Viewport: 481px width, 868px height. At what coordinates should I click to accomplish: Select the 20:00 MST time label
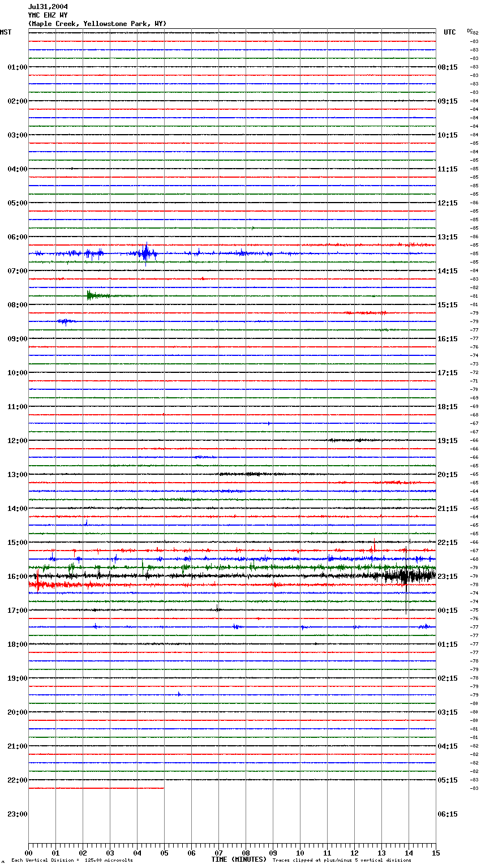click(18, 712)
